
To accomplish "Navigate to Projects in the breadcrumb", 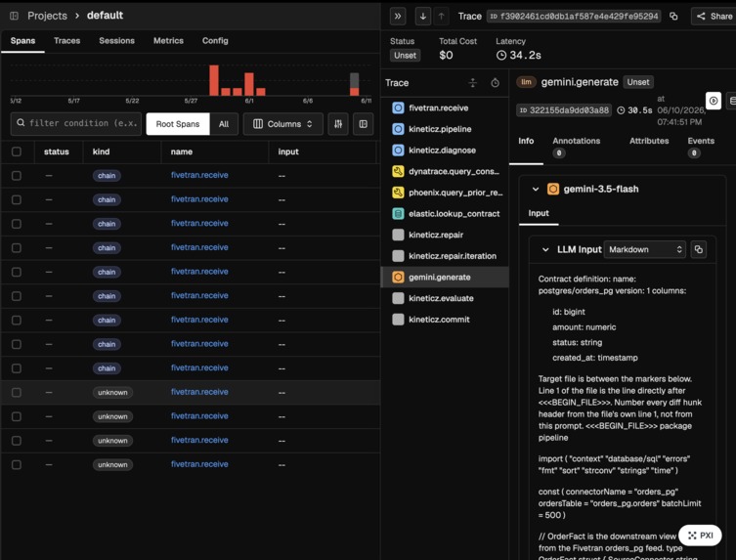I will coord(48,16).
